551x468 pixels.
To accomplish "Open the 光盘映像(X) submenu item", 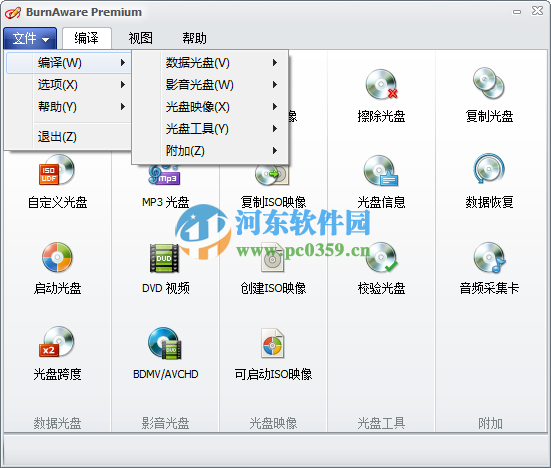I will pyautogui.click(x=210, y=106).
